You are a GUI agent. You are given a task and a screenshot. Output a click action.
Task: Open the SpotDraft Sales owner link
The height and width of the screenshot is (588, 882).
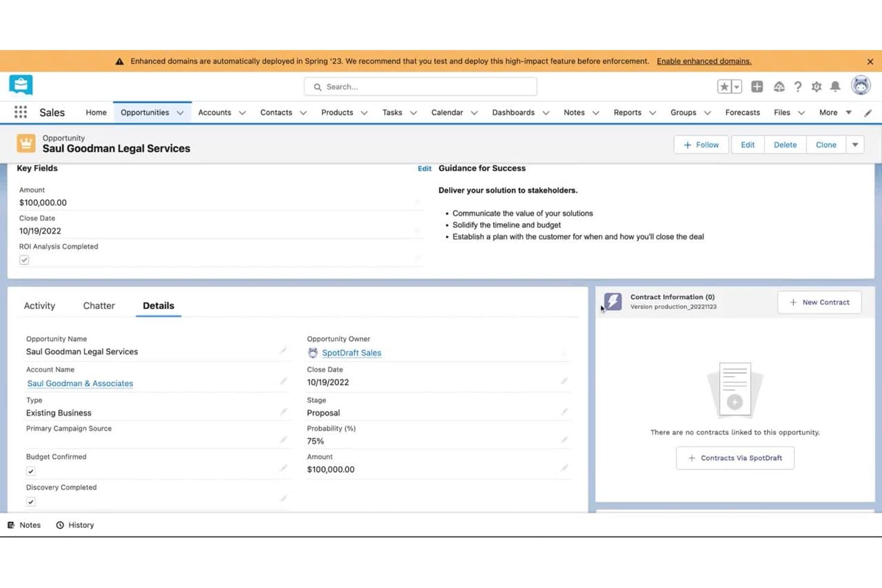(352, 353)
